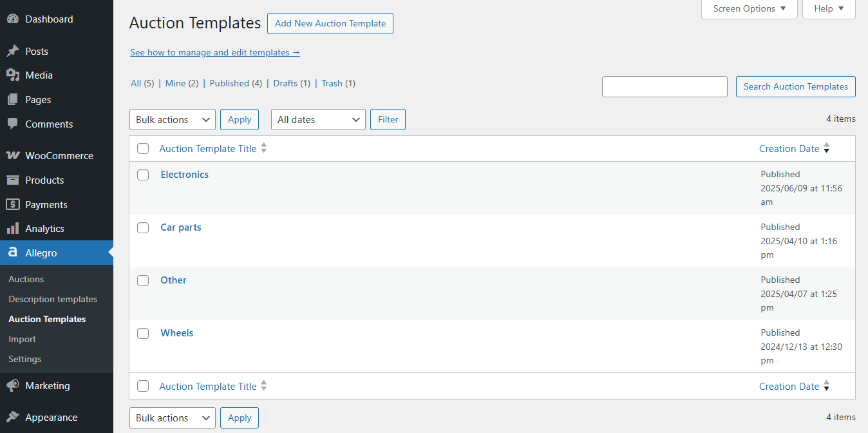
Task: Click the Appearance paintbrush icon
Action: pyautogui.click(x=13, y=418)
